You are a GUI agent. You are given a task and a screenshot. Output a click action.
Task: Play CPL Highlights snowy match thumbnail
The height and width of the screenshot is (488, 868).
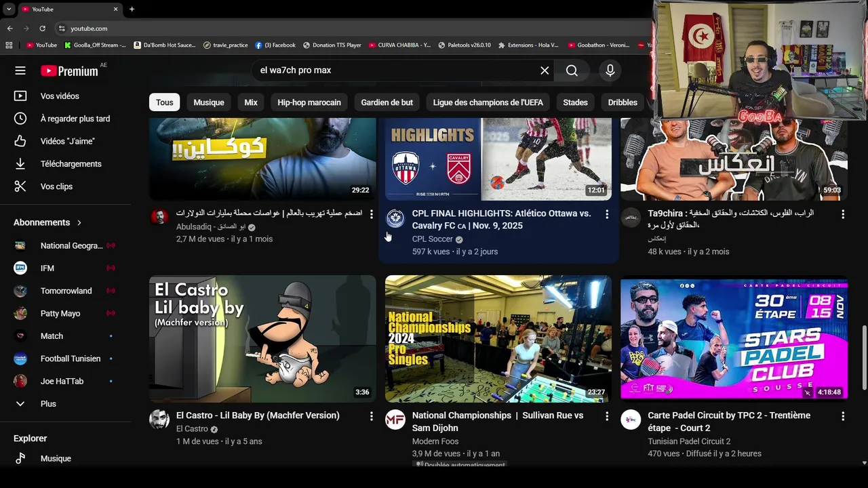(x=498, y=159)
